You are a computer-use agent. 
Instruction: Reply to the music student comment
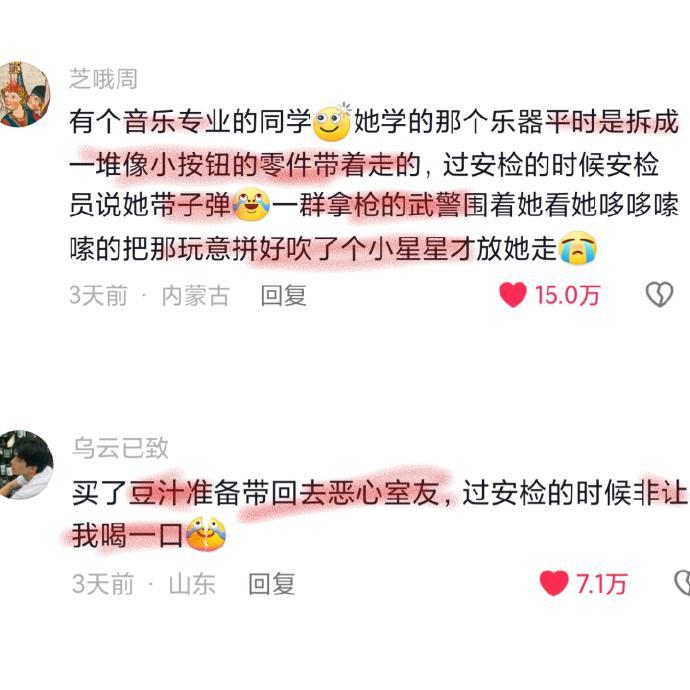point(283,295)
